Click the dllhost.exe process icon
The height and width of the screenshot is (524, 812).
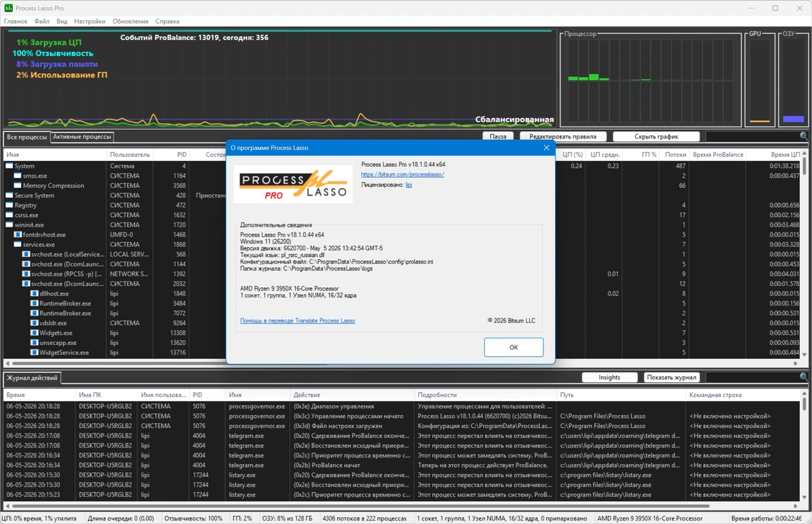tap(34, 293)
